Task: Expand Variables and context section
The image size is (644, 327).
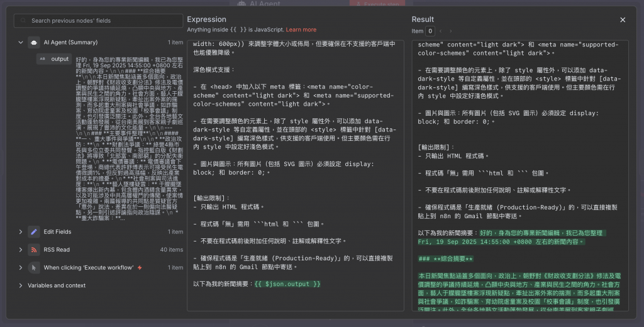Action: tap(21, 285)
